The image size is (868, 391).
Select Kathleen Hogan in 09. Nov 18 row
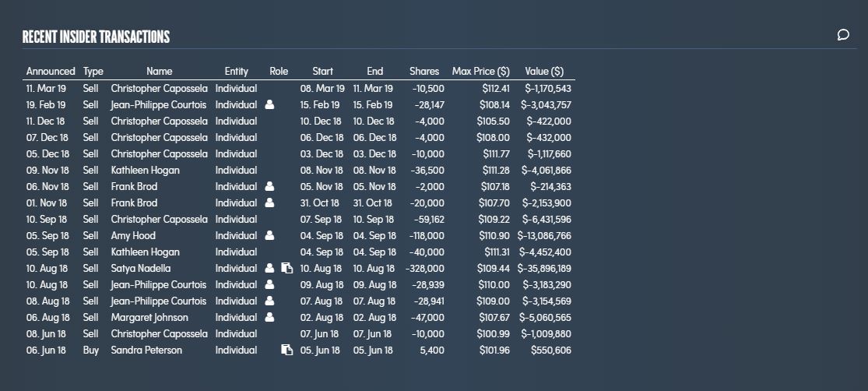(145, 170)
